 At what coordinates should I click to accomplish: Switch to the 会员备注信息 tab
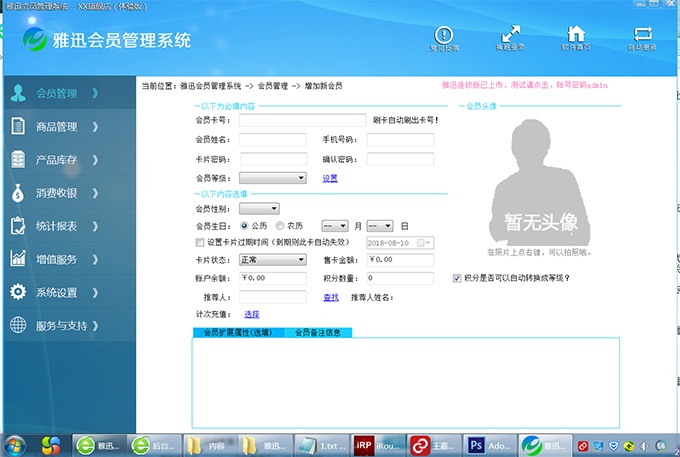pos(318,332)
